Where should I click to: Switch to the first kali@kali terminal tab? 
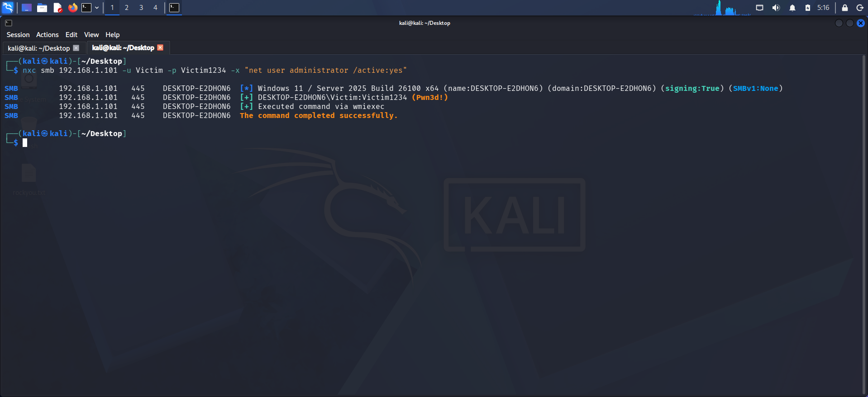[39, 48]
